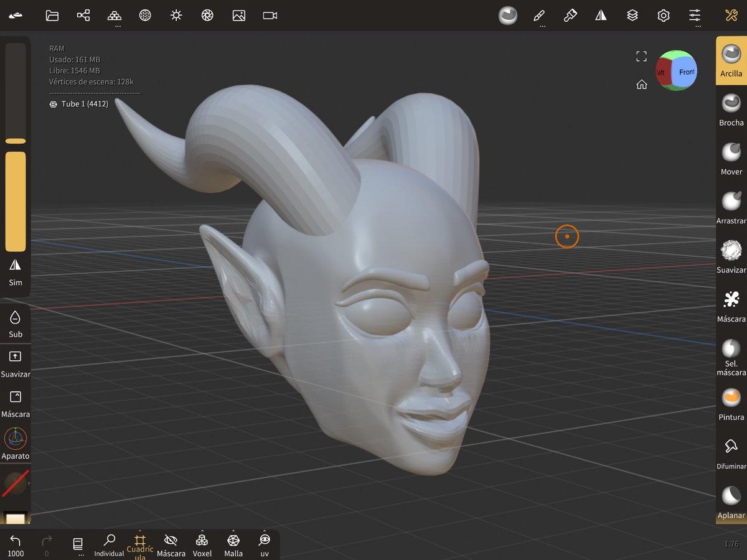
Task: Open the cream color swatch
Action: coord(16,518)
